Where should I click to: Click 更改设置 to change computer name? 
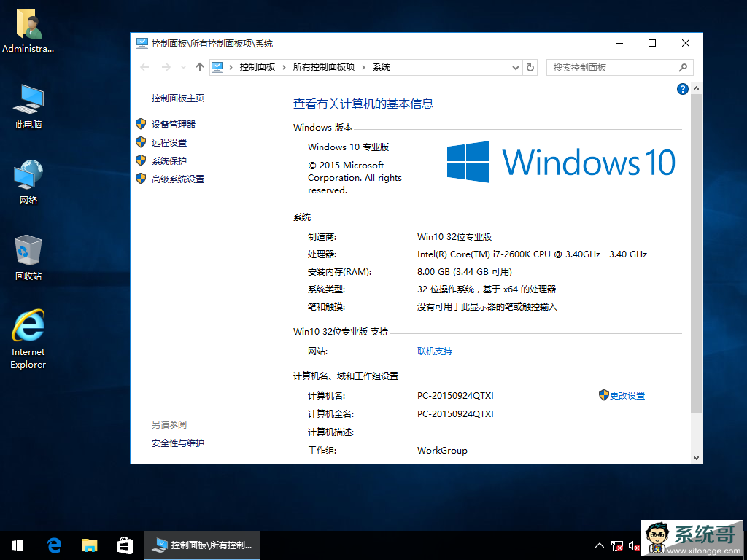627,396
